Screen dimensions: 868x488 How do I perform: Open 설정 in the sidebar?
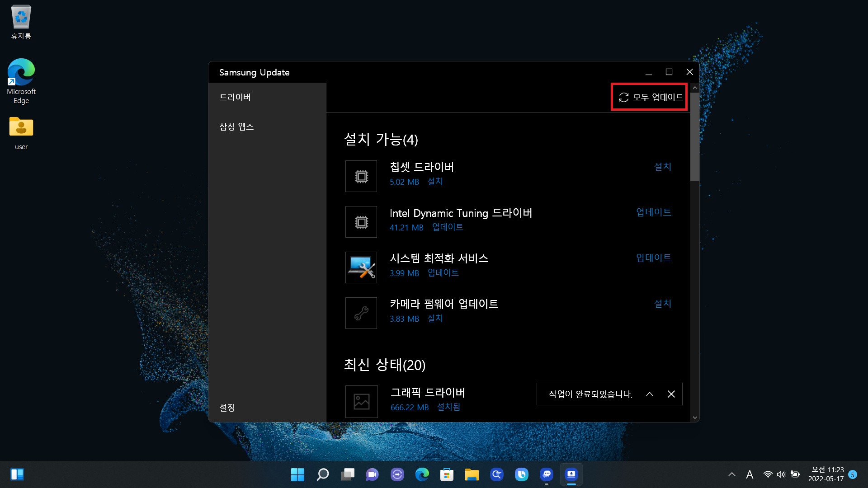[x=227, y=408]
